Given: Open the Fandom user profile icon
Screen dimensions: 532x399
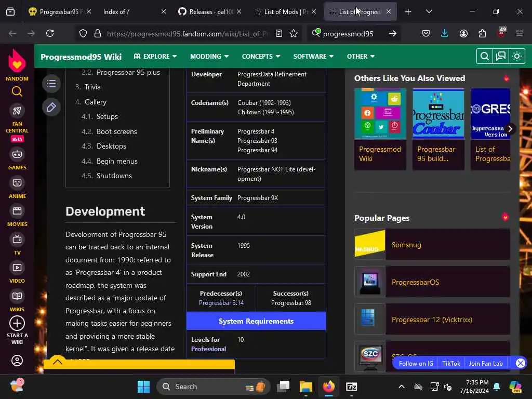Looking at the screenshot, I should 17,361.
